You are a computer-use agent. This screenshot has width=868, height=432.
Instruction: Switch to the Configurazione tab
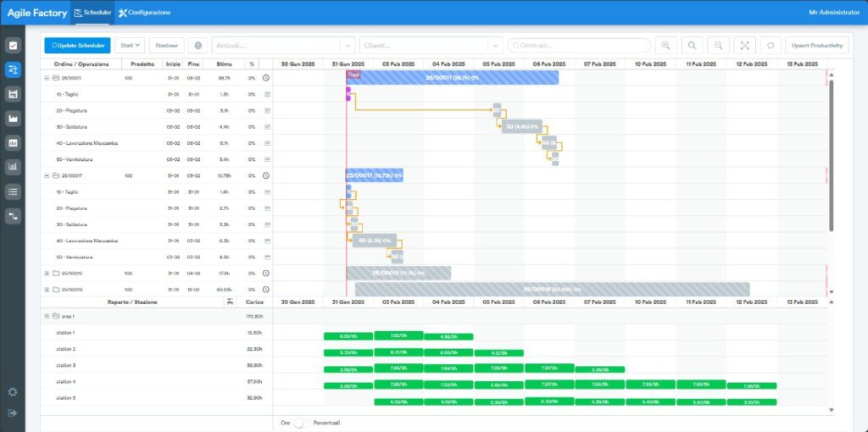144,13
